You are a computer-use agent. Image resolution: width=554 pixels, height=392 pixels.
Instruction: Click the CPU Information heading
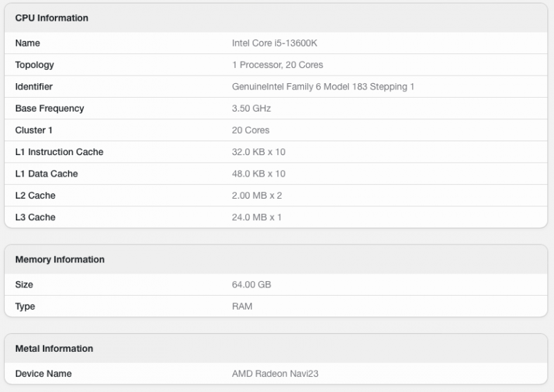click(51, 18)
